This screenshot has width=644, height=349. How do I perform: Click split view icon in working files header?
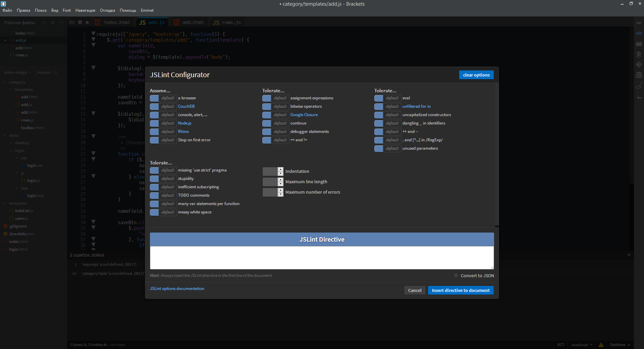click(61, 22)
